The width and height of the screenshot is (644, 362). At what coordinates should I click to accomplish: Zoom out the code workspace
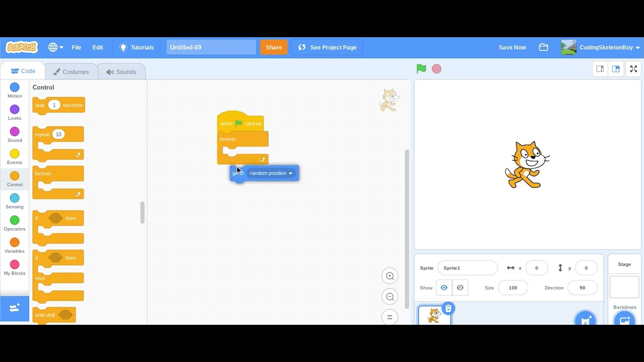click(390, 297)
